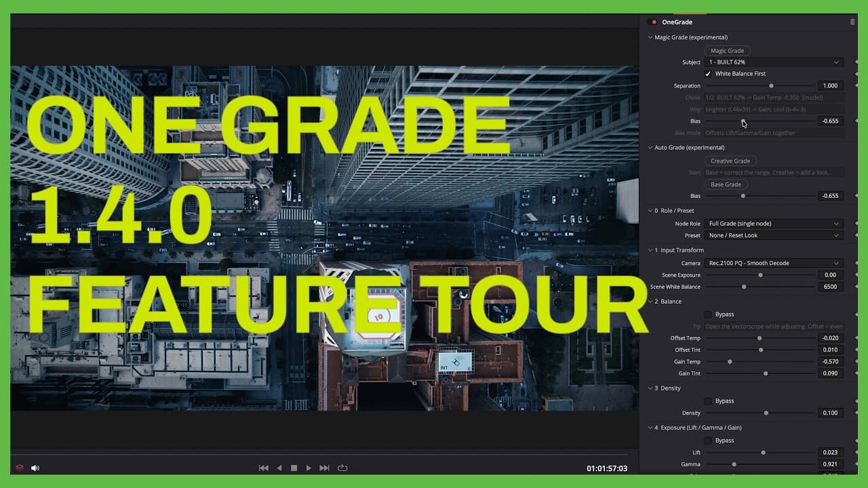Click the Density slider handle
868x488 pixels.
tap(766, 413)
